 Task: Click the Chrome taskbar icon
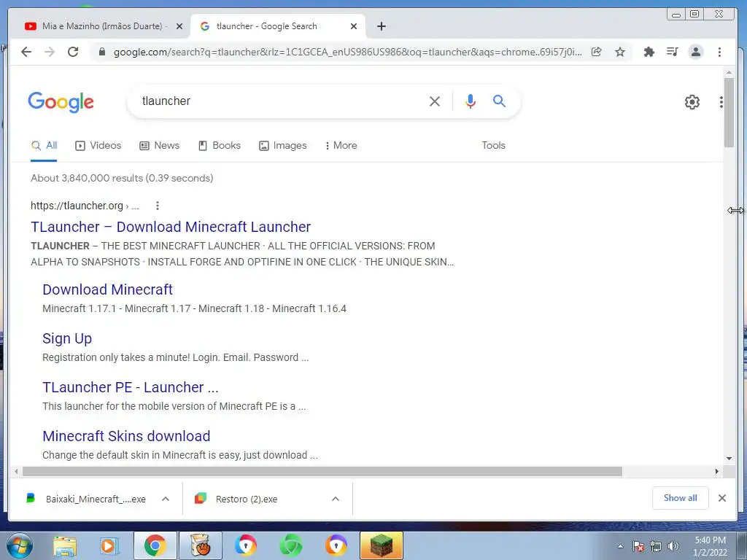155,545
